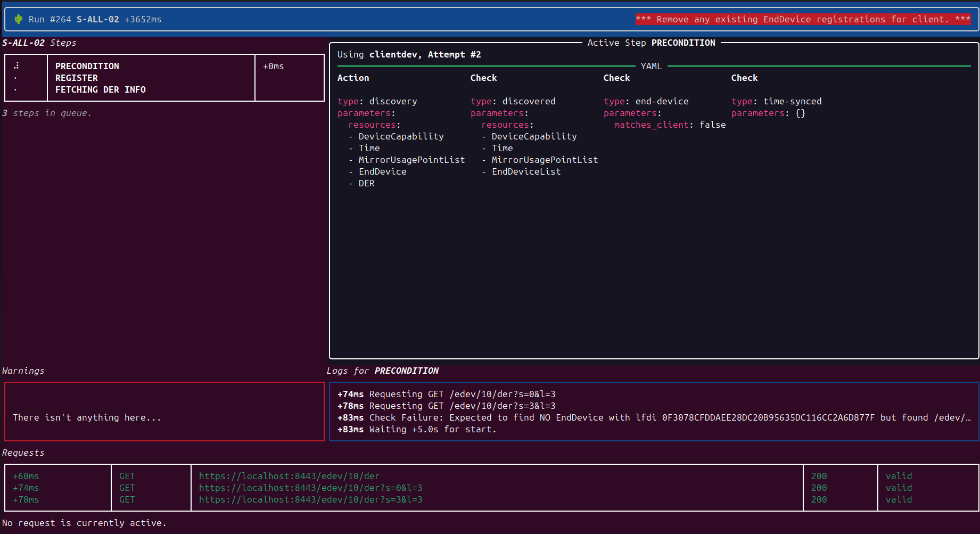Open the https://localhost:8443/edev/10/der request link

289,475
